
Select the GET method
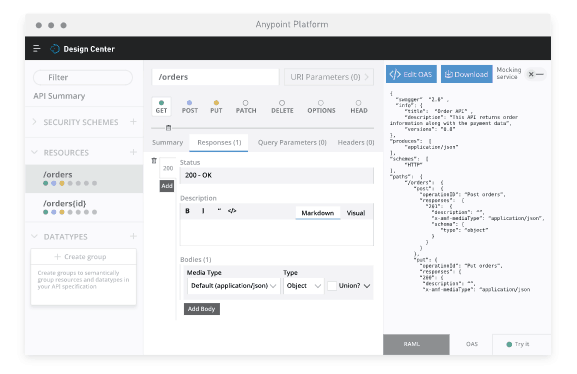pyautogui.click(x=161, y=106)
